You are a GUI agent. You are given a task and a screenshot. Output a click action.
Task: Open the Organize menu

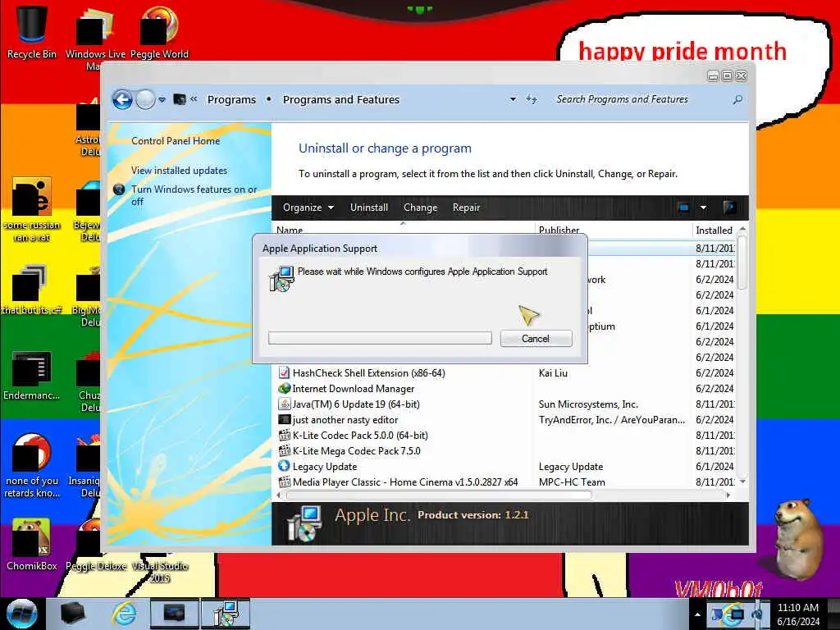point(308,208)
